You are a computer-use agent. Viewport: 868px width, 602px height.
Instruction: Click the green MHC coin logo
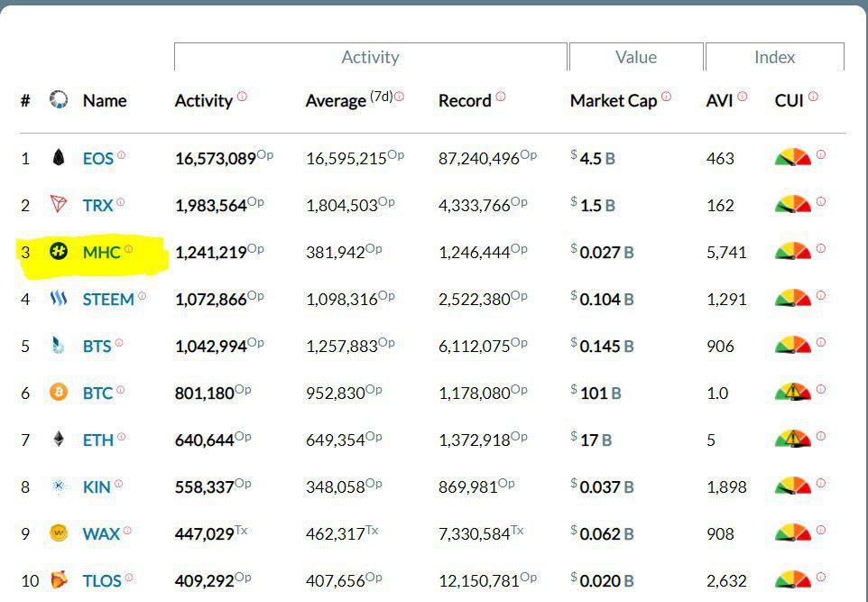tap(58, 252)
